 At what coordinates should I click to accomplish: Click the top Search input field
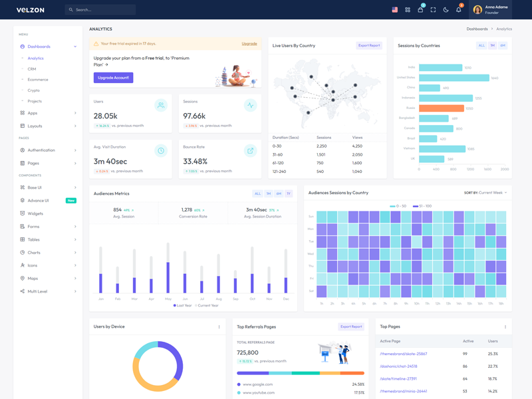(x=103, y=10)
